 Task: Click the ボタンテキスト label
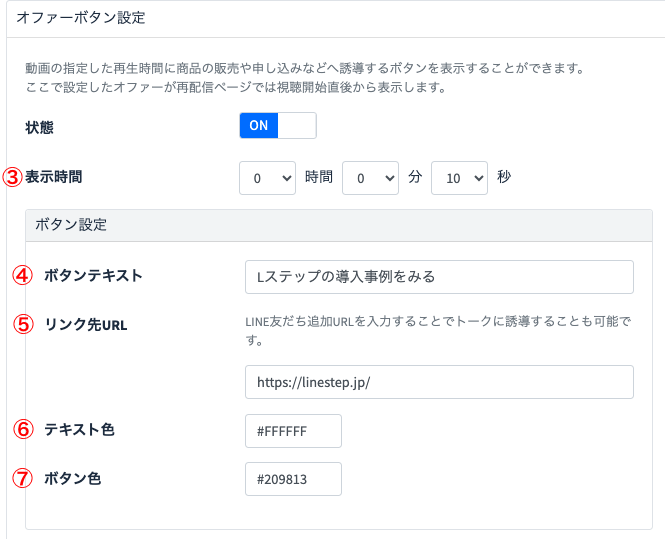(x=93, y=276)
